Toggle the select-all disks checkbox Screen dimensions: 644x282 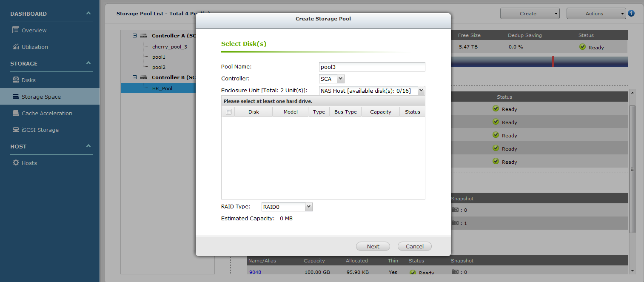(x=228, y=112)
